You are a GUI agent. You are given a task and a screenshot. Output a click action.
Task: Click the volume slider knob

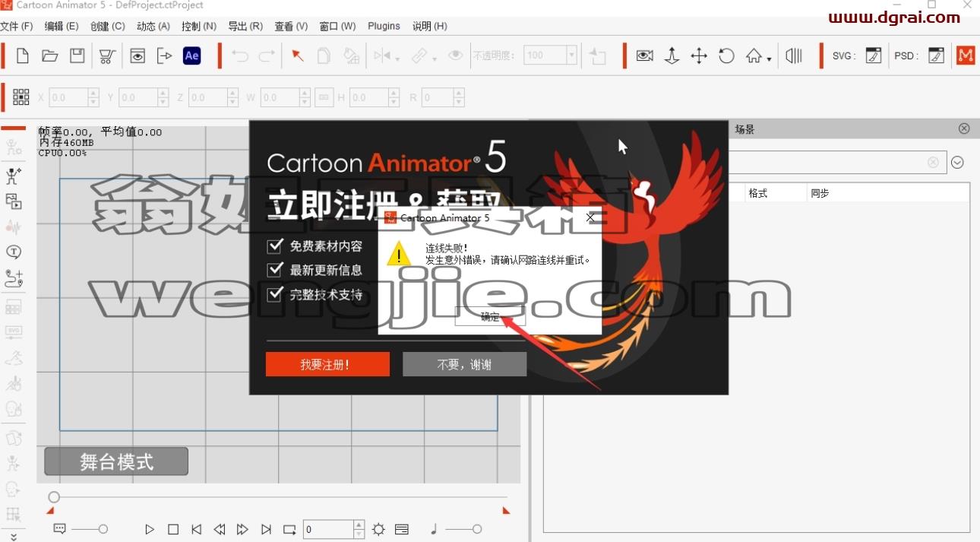tap(476, 529)
